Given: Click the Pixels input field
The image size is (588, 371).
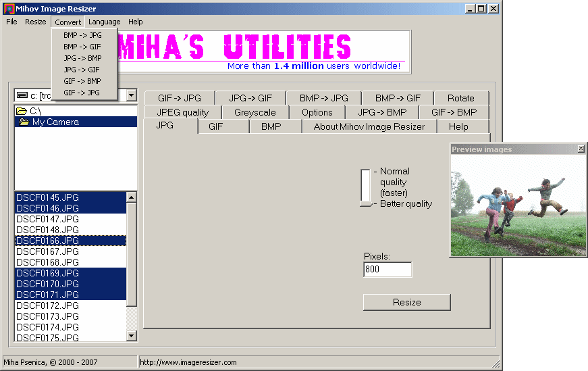Looking at the screenshot, I should 387,270.
